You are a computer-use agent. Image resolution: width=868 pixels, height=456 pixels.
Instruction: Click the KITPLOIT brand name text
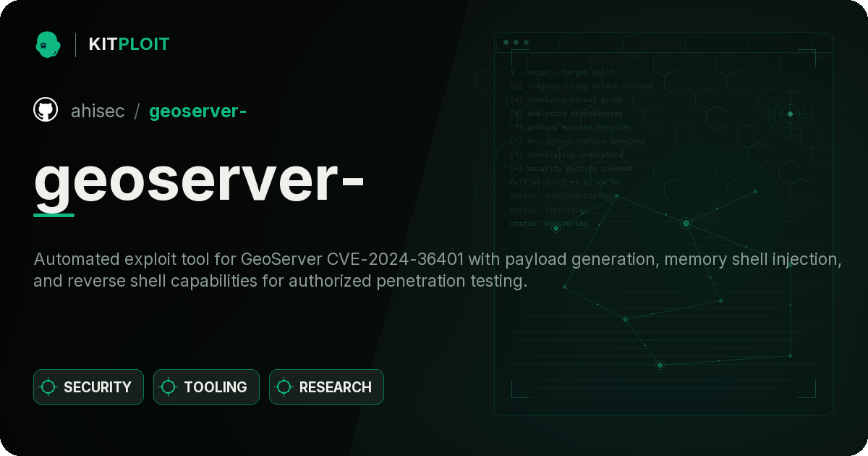(129, 44)
